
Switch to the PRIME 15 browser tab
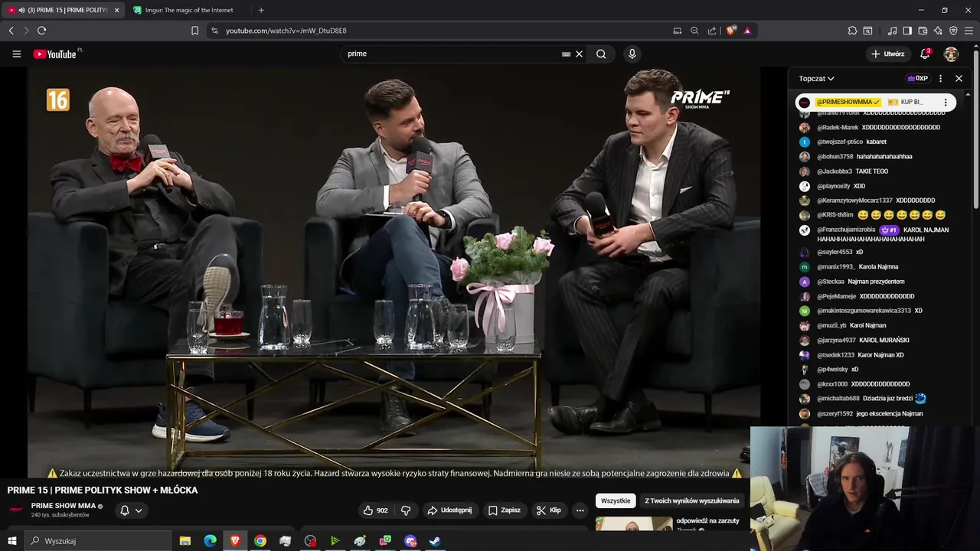pos(63,10)
